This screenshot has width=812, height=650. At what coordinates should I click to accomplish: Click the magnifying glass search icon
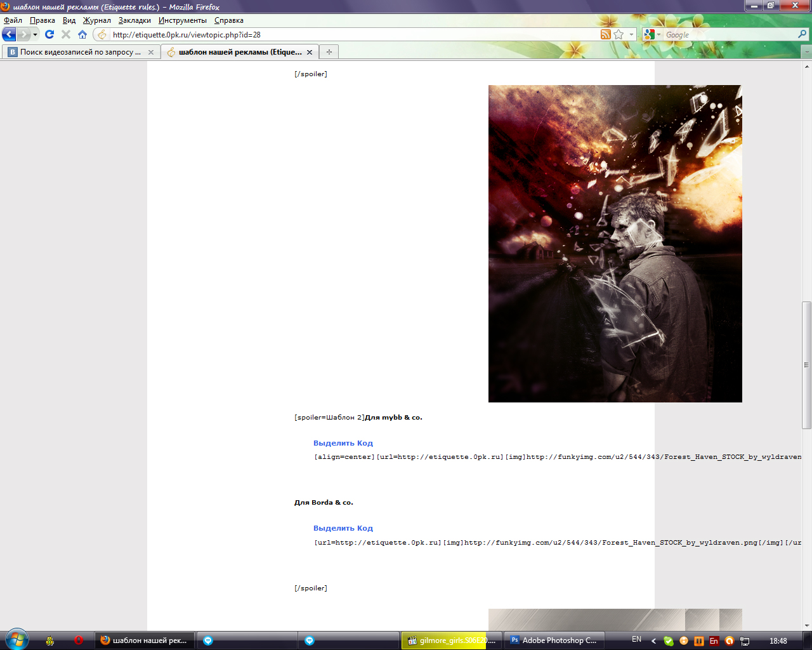click(x=802, y=35)
